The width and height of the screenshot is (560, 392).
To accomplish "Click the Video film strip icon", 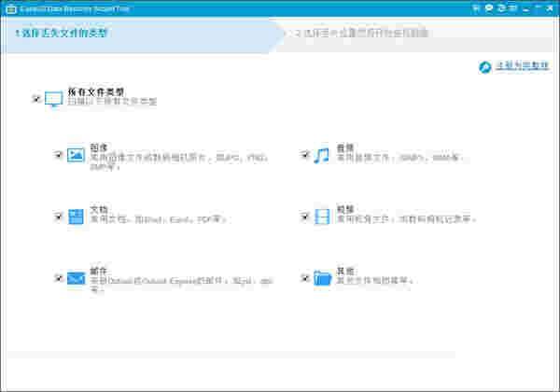I will [x=322, y=217].
